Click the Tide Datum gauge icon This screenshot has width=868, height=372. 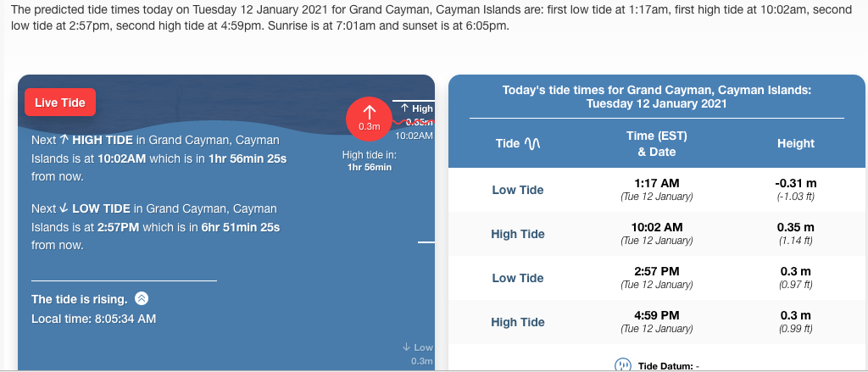click(x=623, y=365)
